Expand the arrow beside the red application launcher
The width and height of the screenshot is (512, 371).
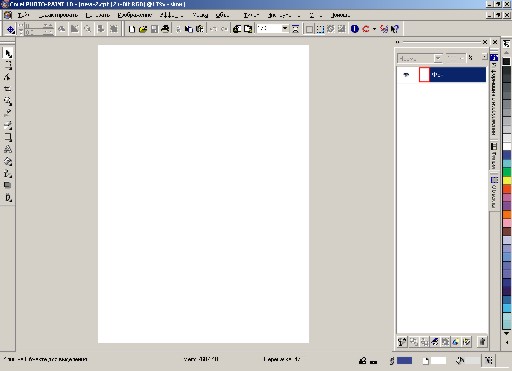point(374,29)
